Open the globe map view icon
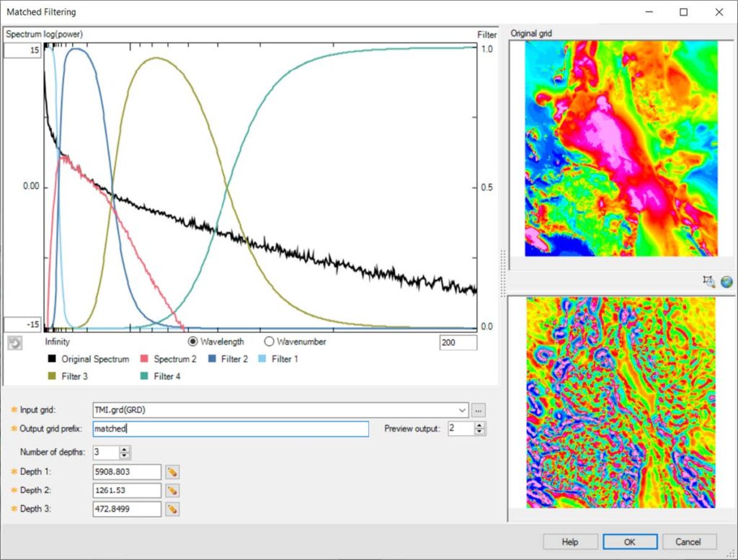This screenshot has height=560, width=738. (x=726, y=282)
